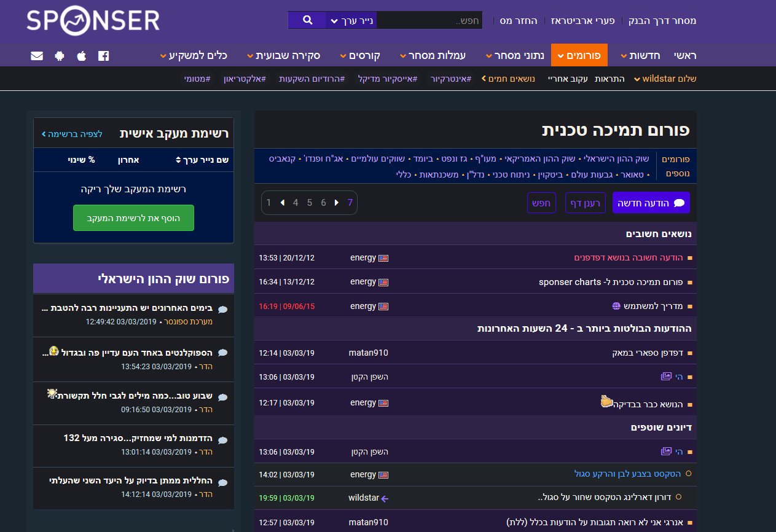Expand the פורומים menu
The height and width of the screenshot is (532, 776).
pos(579,55)
